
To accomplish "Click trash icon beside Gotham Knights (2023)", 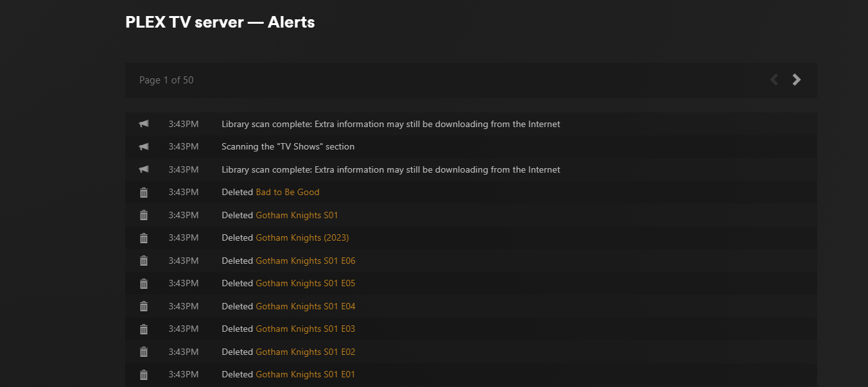I will pyautogui.click(x=144, y=238).
